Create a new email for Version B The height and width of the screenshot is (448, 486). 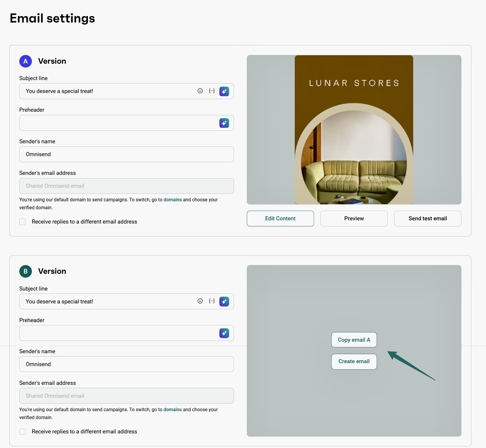click(354, 361)
